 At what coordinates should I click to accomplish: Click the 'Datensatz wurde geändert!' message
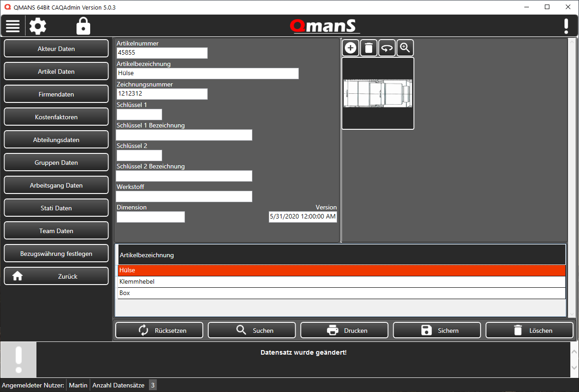tap(303, 353)
